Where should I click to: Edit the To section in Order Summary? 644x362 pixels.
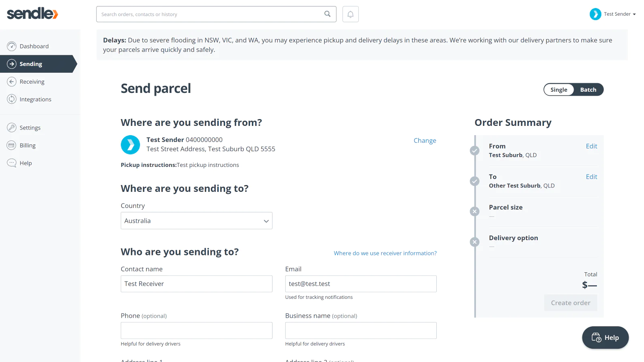click(591, 177)
